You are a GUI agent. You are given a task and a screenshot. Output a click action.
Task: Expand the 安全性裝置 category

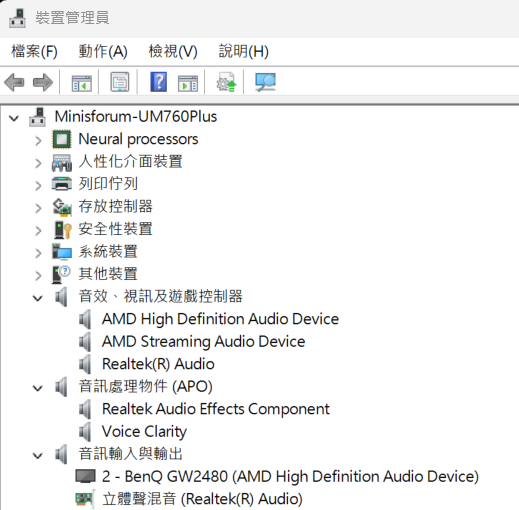pos(38,231)
